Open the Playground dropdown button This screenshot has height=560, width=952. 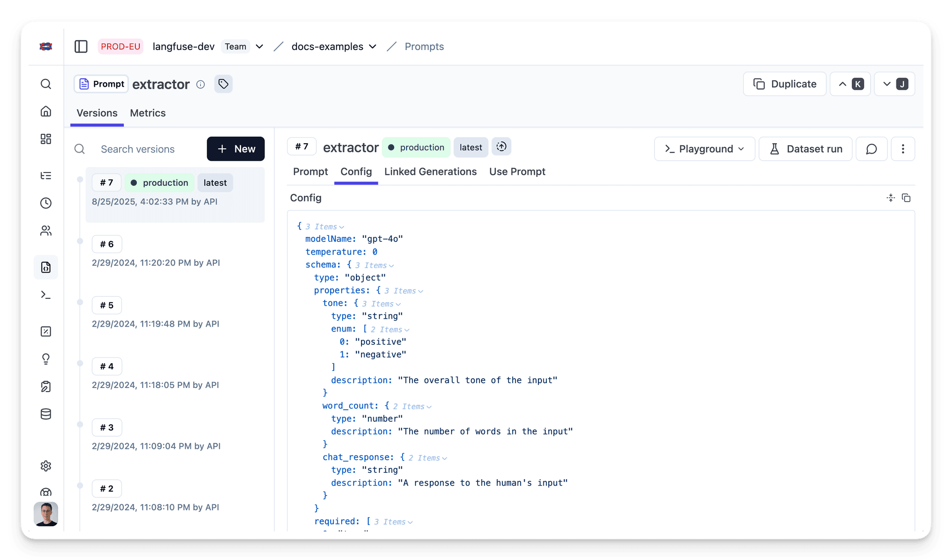704,149
